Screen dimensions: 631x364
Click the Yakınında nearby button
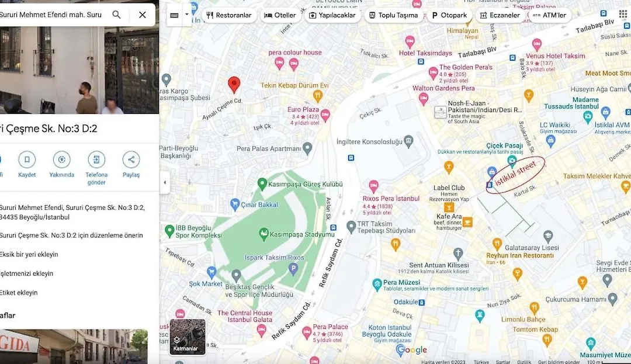pos(61,165)
